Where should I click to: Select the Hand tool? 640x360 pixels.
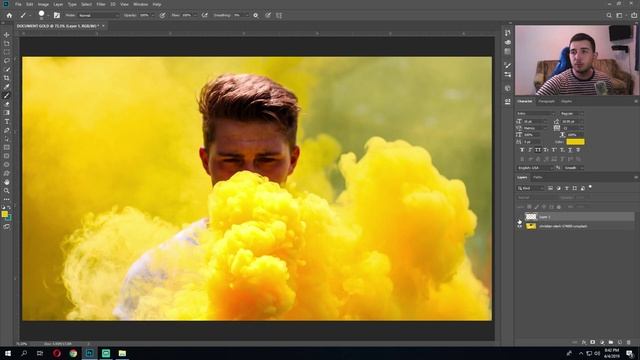coord(7,182)
